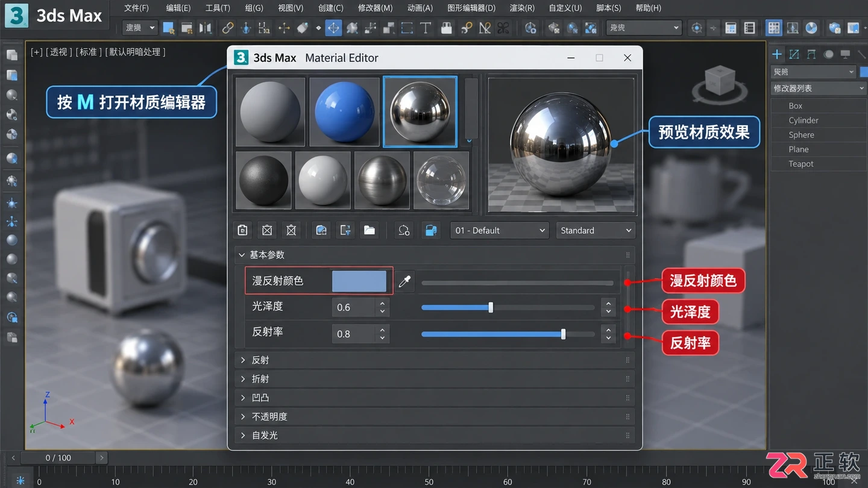Click the 反射率 0.8 value field

[354, 334]
